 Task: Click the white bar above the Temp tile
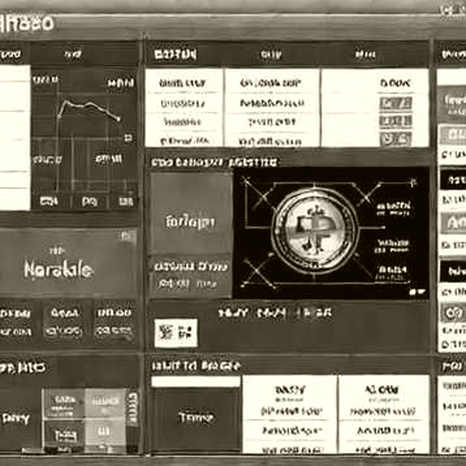tap(196, 382)
